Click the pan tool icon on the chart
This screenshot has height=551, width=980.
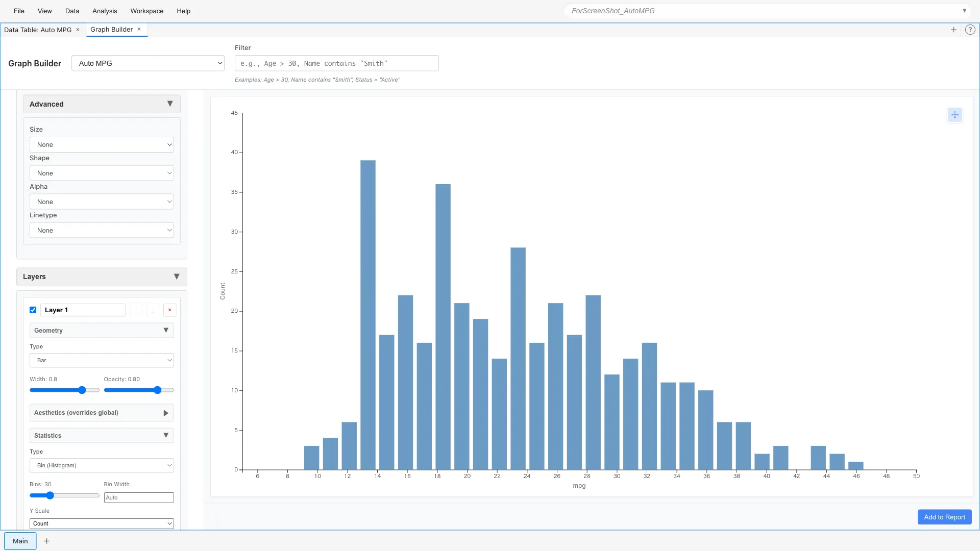coord(954,115)
